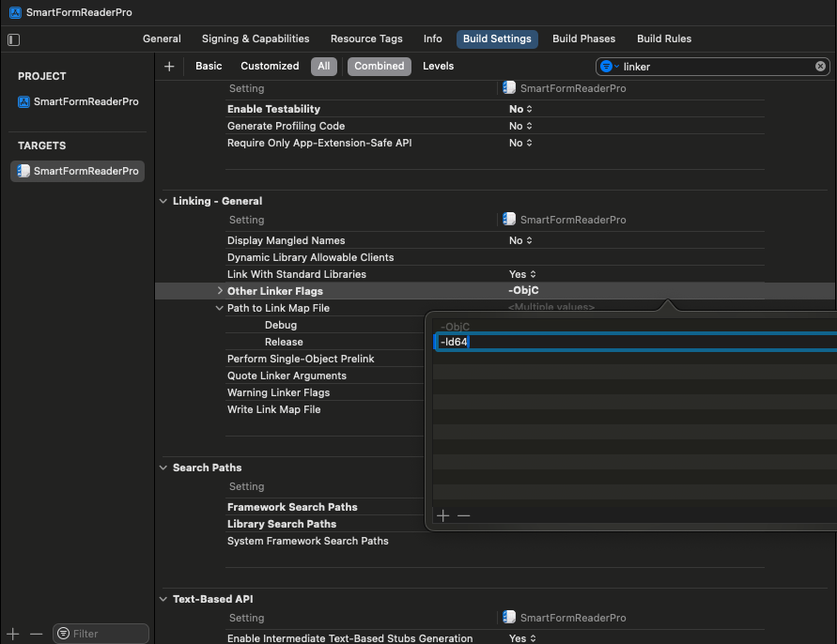Select the Build Settings tab
The image size is (837, 644).
497,38
